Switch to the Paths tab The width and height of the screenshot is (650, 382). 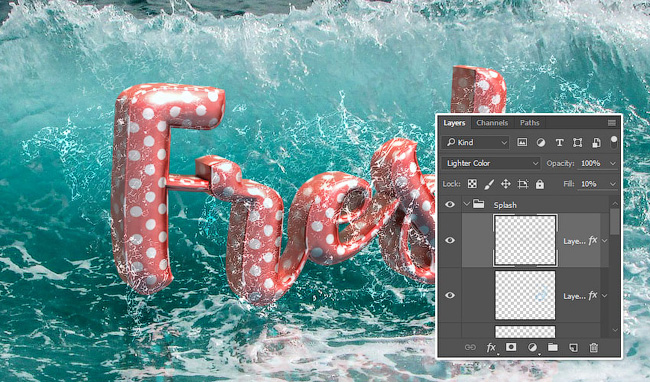pyautogui.click(x=529, y=123)
